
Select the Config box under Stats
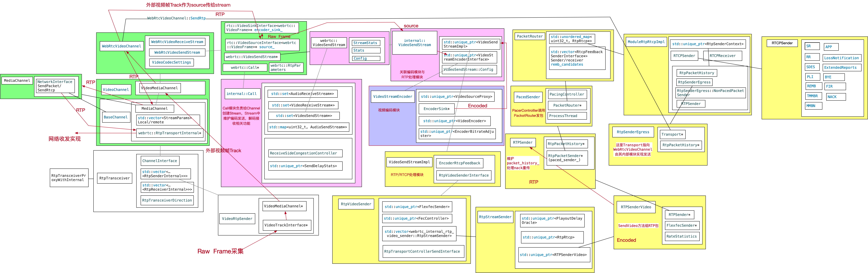(366, 59)
